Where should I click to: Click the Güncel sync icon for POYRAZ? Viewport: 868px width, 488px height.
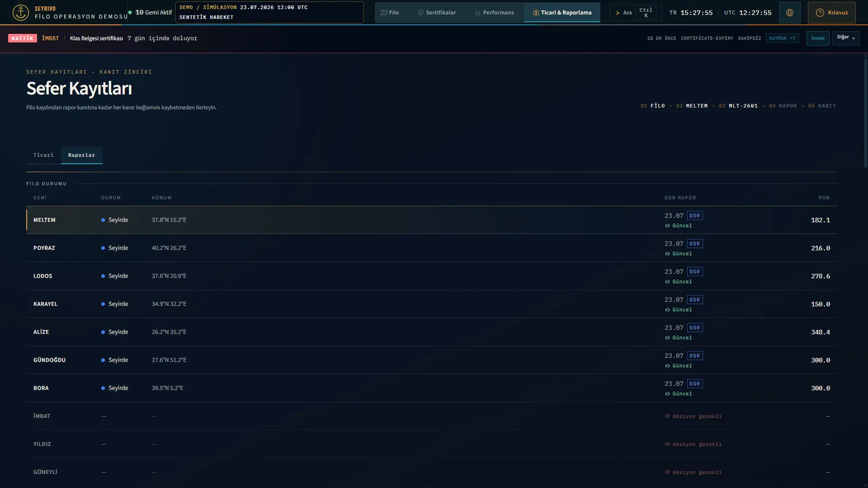(x=667, y=254)
